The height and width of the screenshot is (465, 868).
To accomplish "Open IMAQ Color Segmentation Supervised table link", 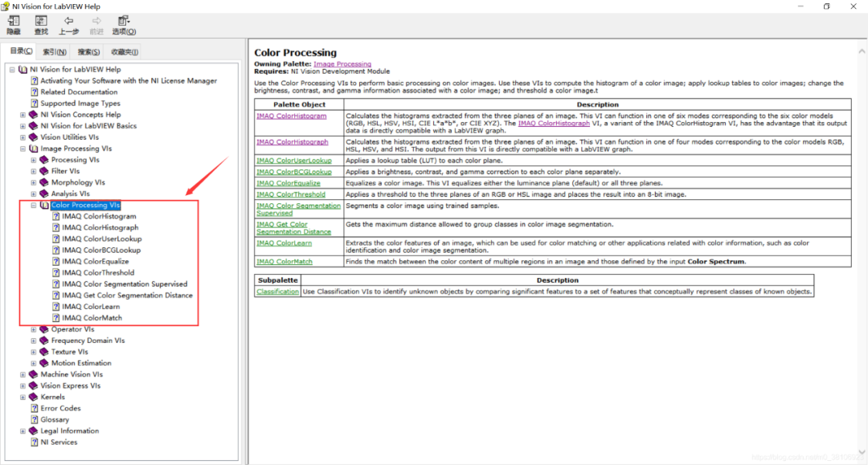I will tap(298, 209).
